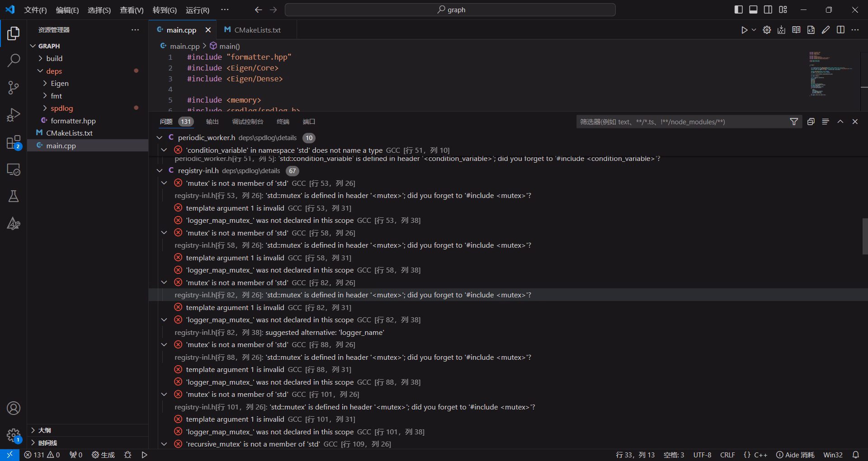Collapse all problems in panel

[811, 122]
